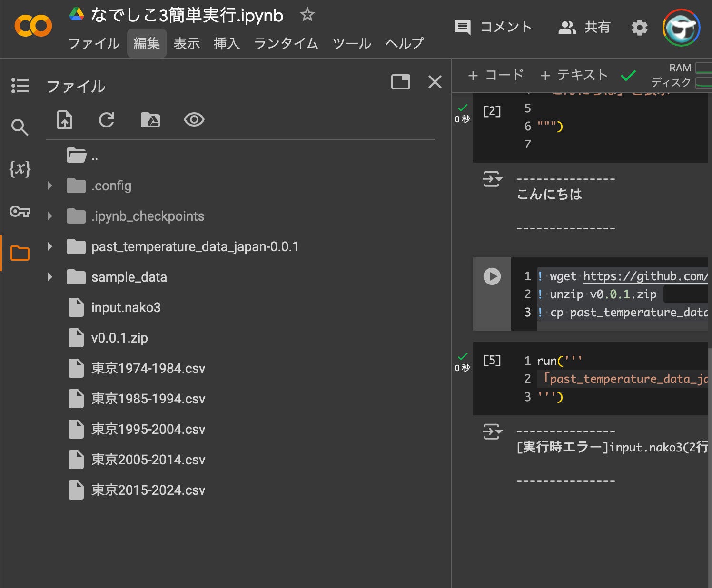Open the Google Drive icon beside the notebook title
Screen dimensions: 712x588
point(77,14)
